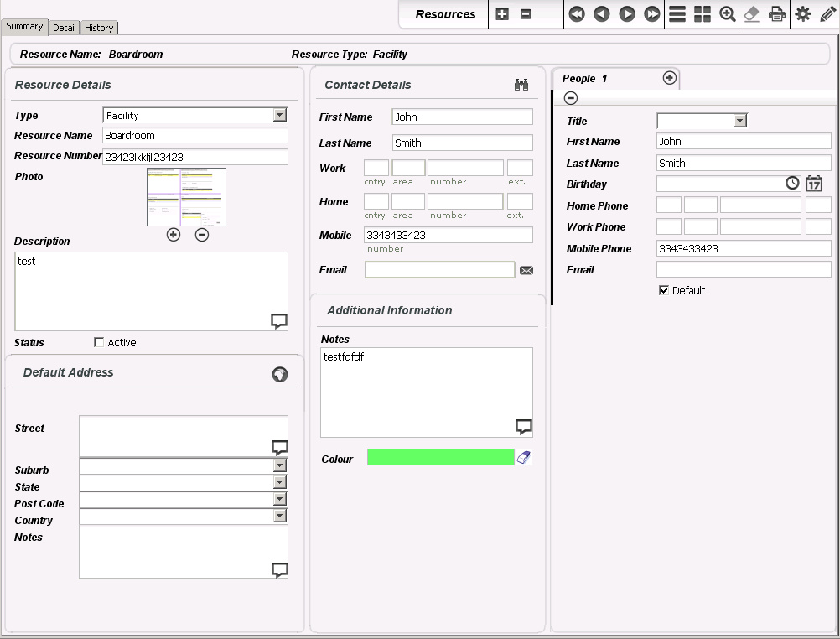The height and width of the screenshot is (639, 840).
Task: Collapse the person entry with minus button
Action: pos(571,98)
